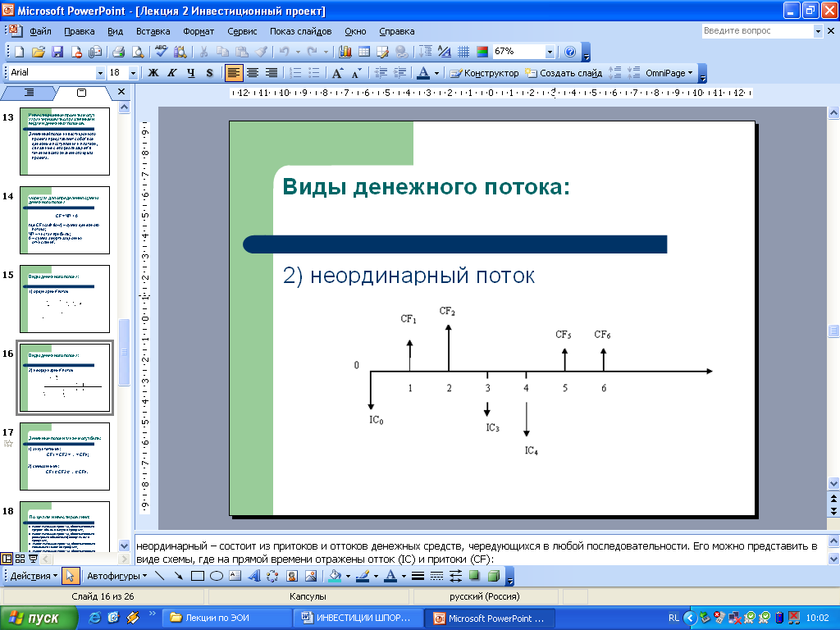Open the Файл menu
Screen dimensions: 840x630
pos(41,31)
